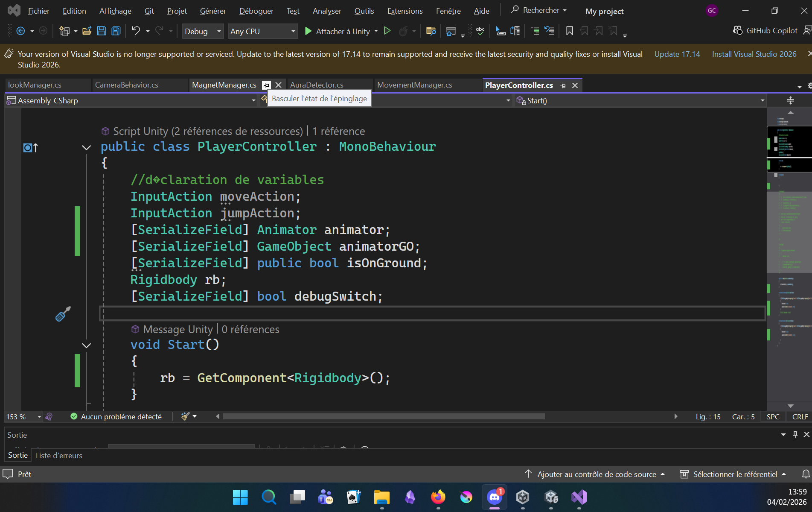The width and height of the screenshot is (812, 512).
Task: Toggle pin state of MagnetManager.cs tab
Action: (x=266, y=85)
